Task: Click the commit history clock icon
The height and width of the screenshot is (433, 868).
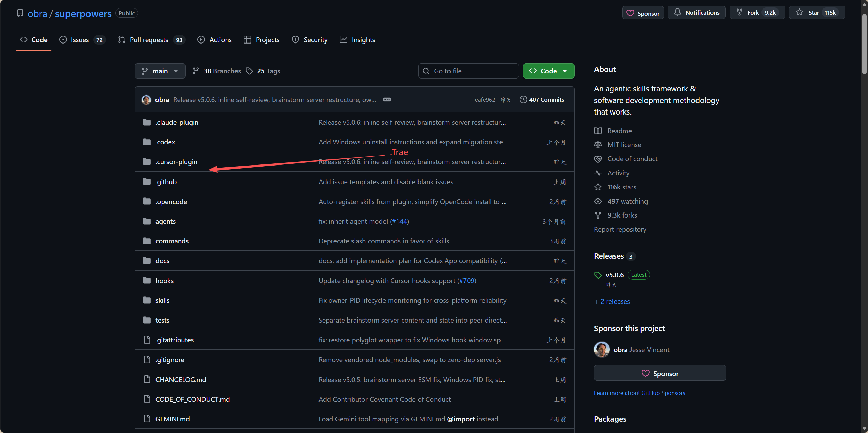Action: pos(523,99)
